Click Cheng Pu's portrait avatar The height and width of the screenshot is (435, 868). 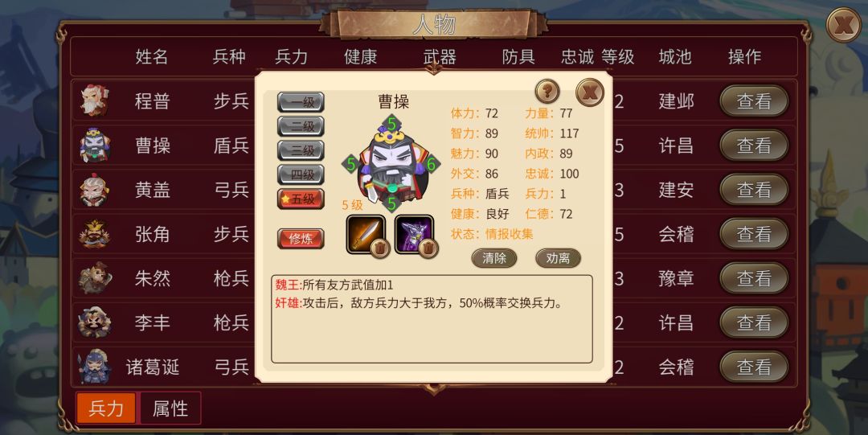point(94,101)
